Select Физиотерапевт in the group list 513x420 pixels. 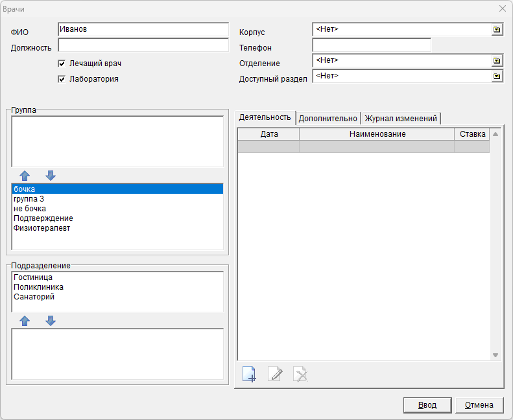tap(42, 228)
